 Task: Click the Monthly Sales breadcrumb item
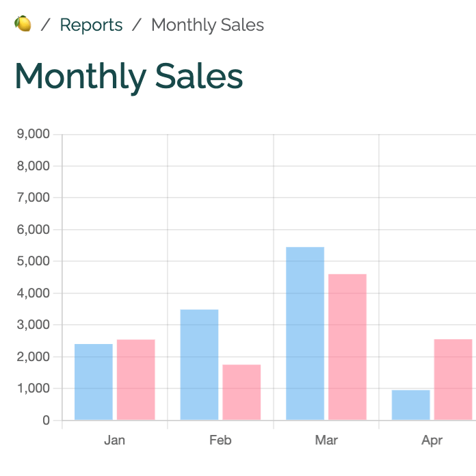(x=207, y=25)
